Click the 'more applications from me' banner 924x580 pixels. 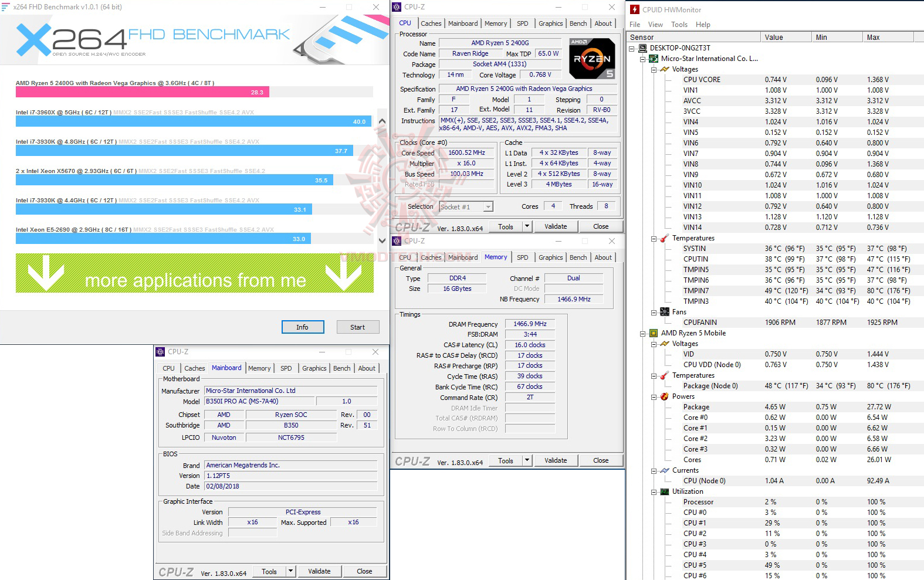tap(195, 273)
